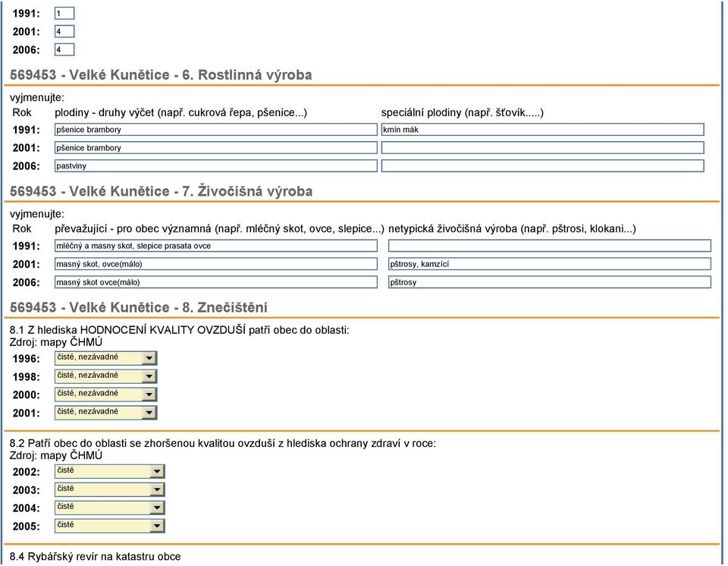Click the 8.1 HODNOCENÍ KVALITY OVZDUŠÍ question text

(179, 330)
